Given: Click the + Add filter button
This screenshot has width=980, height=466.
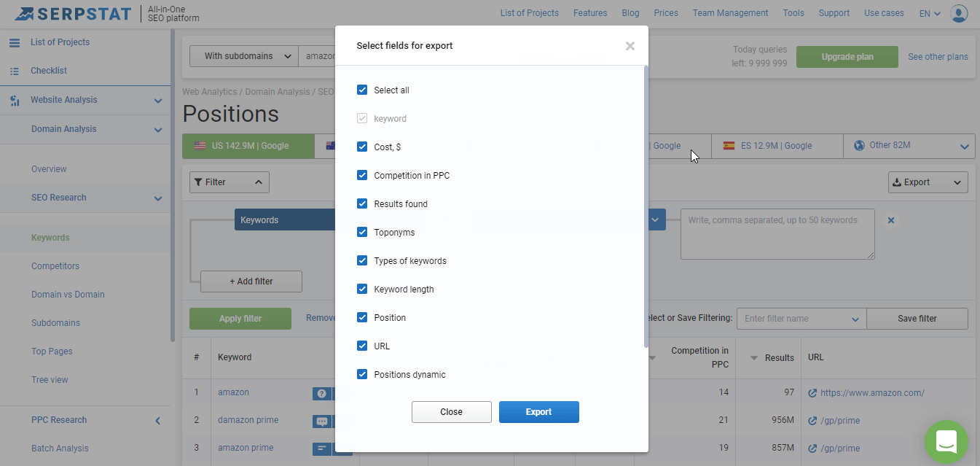Looking at the screenshot, I should (251, 281).
